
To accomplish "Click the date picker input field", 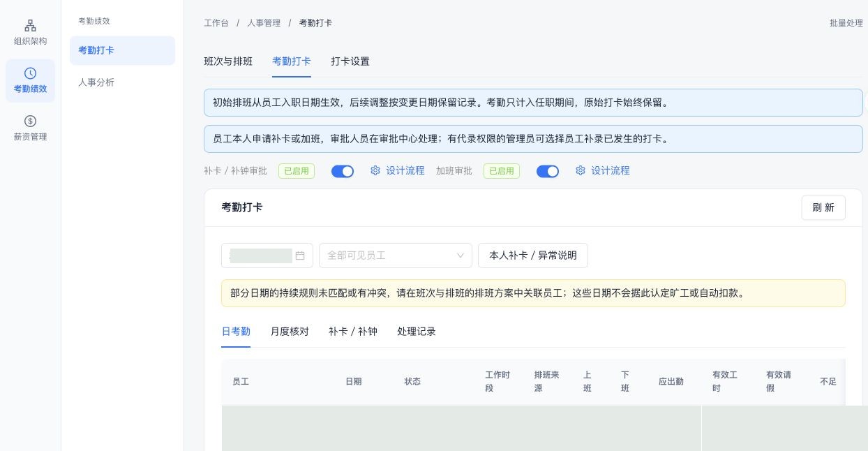I will click(x=267, y=256).
